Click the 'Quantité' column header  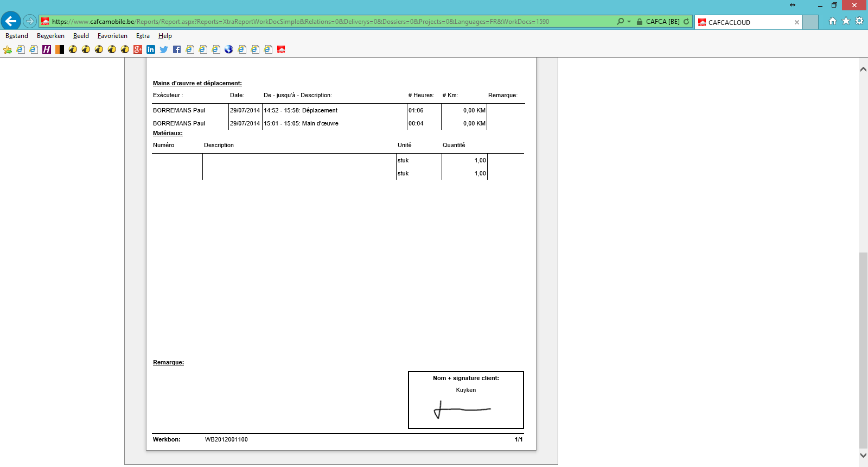point(454,145)
